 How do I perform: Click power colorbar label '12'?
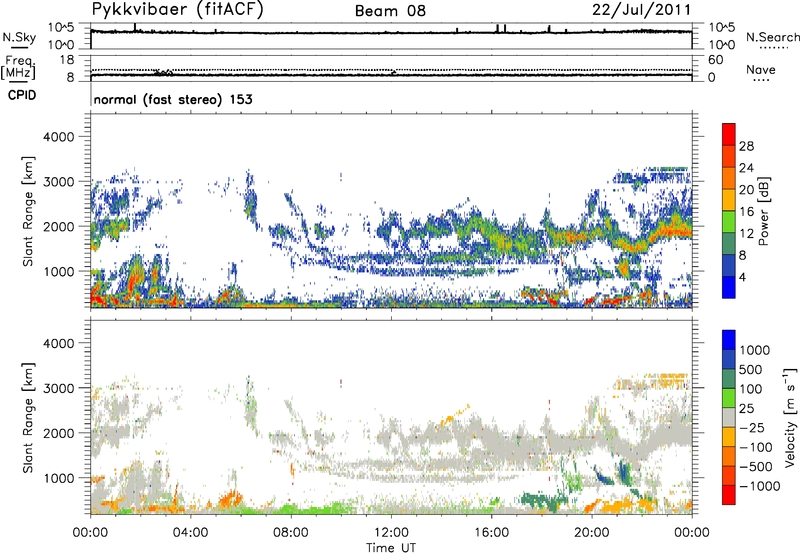[x=746, y=234]
